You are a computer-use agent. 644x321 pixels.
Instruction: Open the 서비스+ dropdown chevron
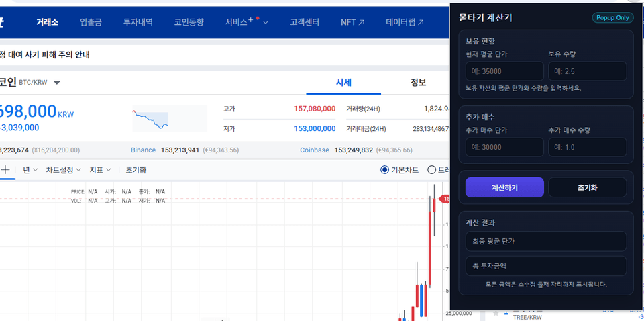click(266, 23)
